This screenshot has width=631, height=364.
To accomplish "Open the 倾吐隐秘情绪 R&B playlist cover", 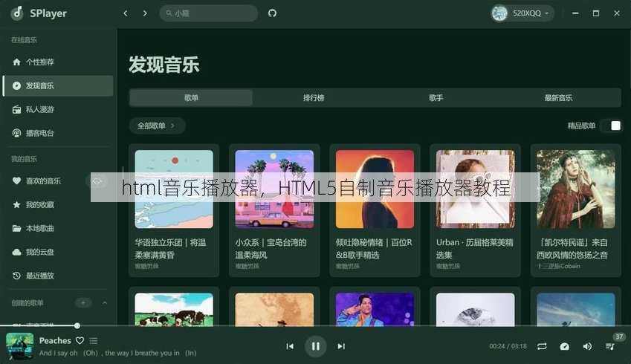I will [375, 189].
